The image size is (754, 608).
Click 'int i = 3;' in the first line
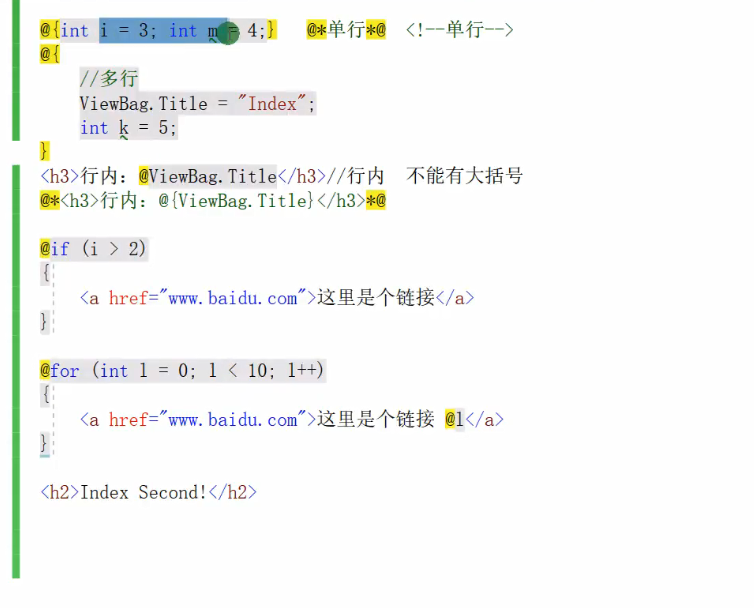pos(108,31)
